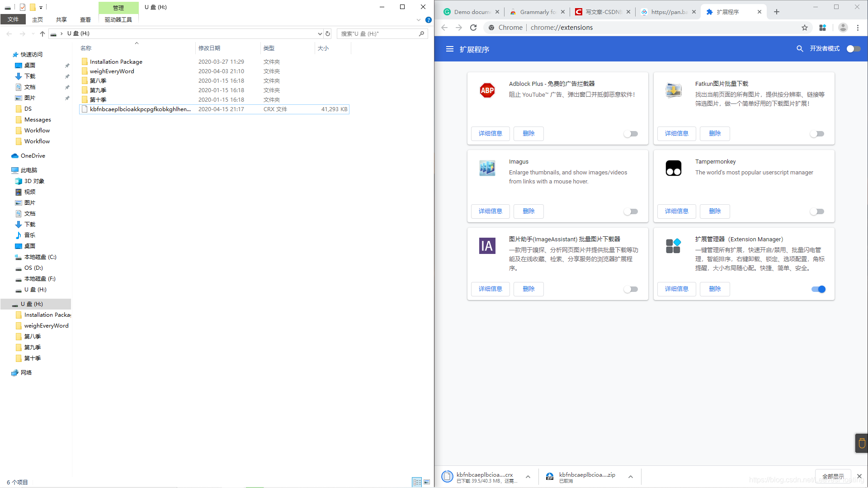868x488 pixels.
Task: Open the Chrome profile avatar
Action: [x=843, y=28]
